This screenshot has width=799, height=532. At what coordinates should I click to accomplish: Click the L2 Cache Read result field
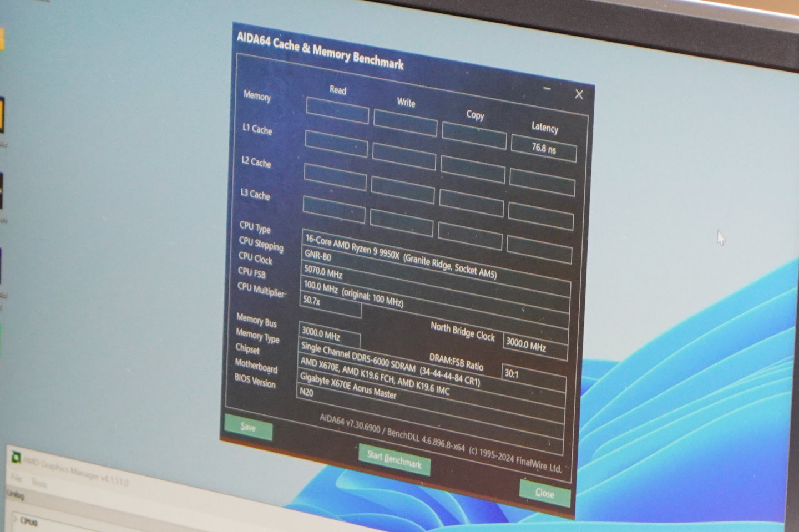click(335, 177)
